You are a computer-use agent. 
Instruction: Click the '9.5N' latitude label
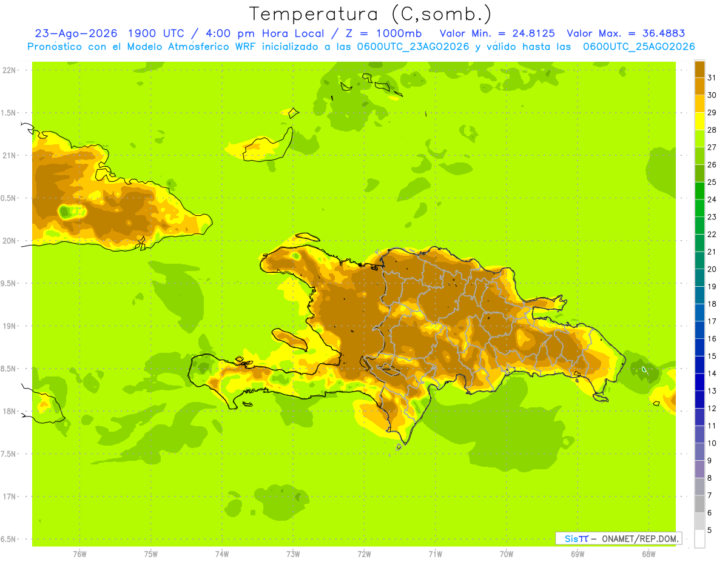pos(8,283)
